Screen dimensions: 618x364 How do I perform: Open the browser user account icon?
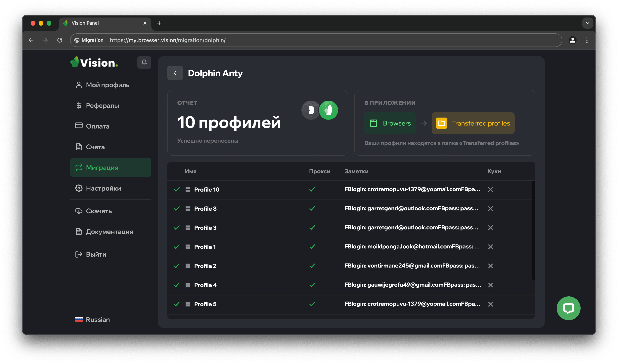(x=572, y=40)
